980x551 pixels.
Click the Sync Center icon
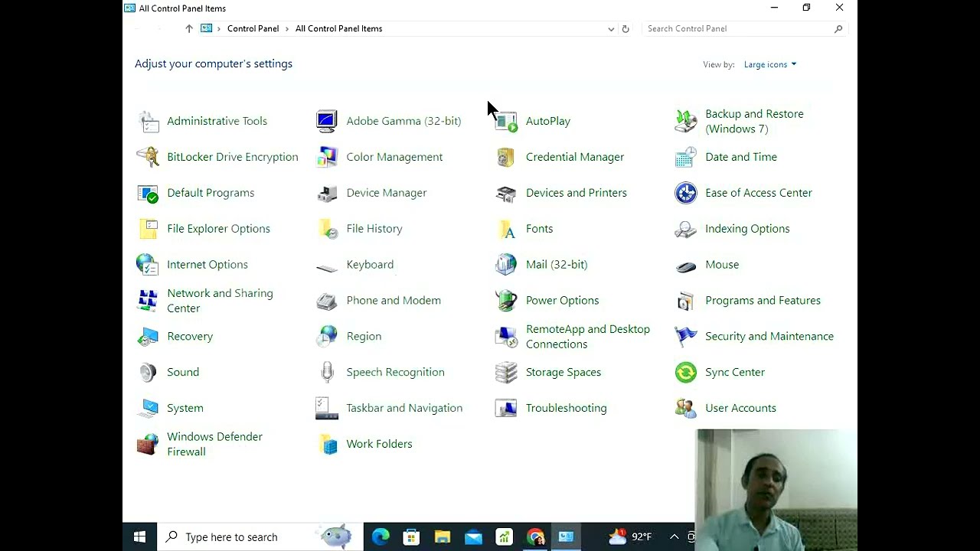tap(686, 373)
